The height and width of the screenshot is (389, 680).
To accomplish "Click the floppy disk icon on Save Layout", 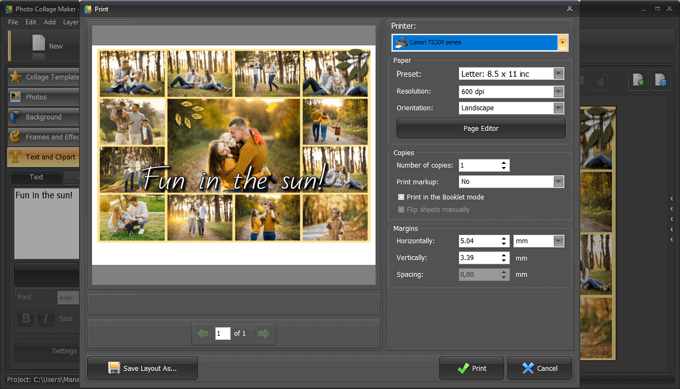I will 114,368.
